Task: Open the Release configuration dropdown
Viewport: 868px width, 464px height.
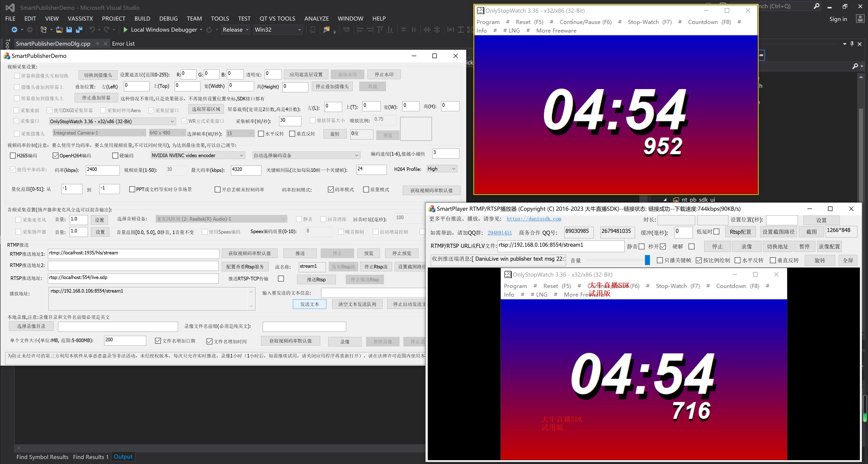Action: (x=235, y=30)
